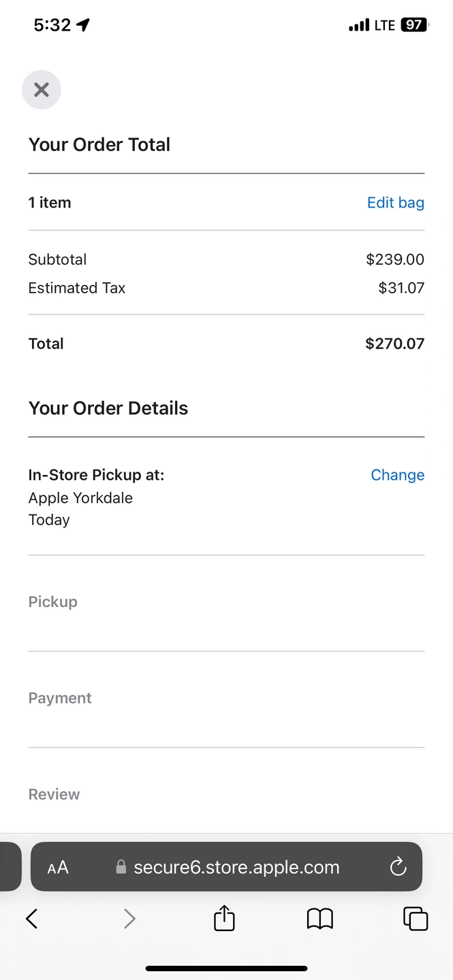Tap the Edit bag link

395,203
